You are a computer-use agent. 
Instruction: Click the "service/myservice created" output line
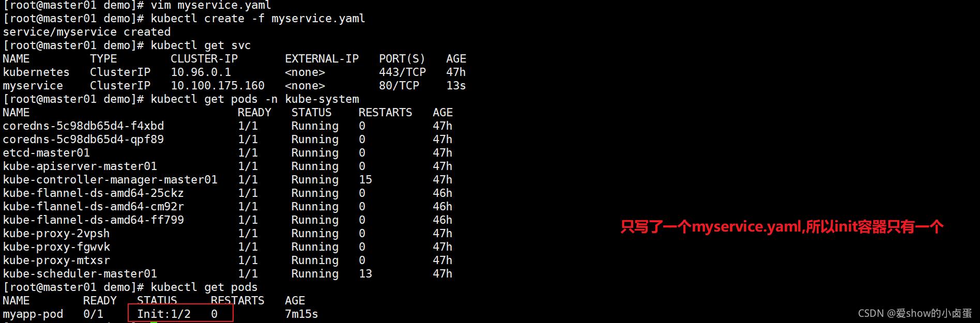86,32
